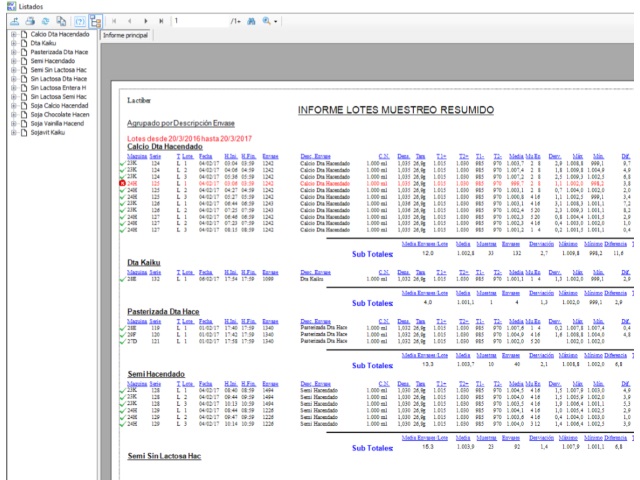Toggle the group tree panel icon
640x480 pixels.
coord(96,21)
